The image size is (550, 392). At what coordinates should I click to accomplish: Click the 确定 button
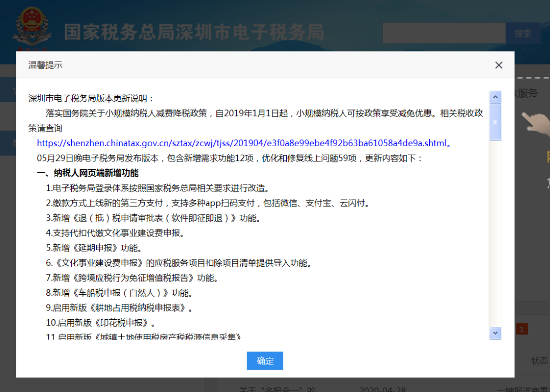265,361
